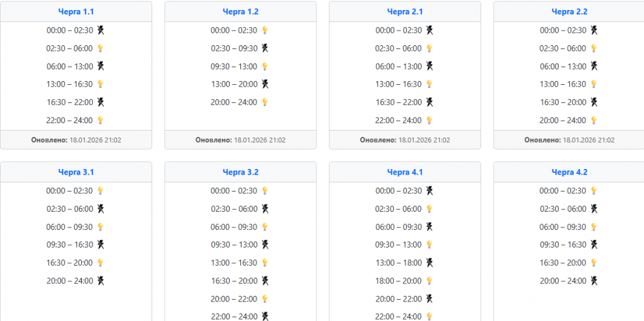Open the Черга 4.2 heading link
This screenshot has height=321, width=644.
point(569,172)
